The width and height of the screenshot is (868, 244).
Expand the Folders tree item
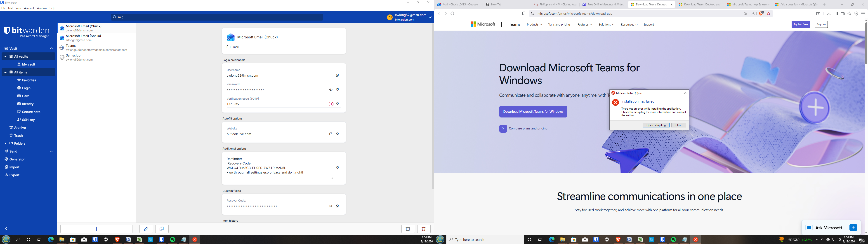pos(5,143)
